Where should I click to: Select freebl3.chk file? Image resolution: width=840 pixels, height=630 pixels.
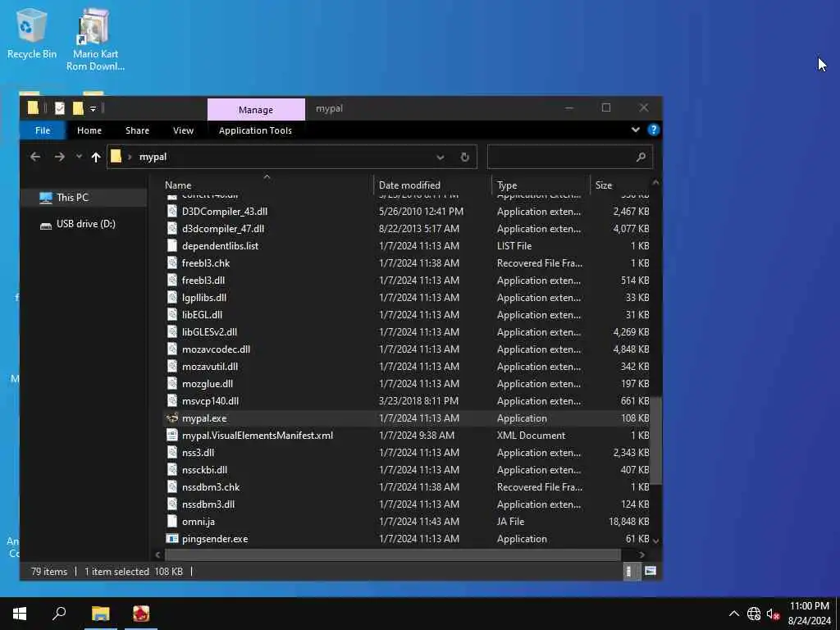pyautogui.click(x=206, y=263)
